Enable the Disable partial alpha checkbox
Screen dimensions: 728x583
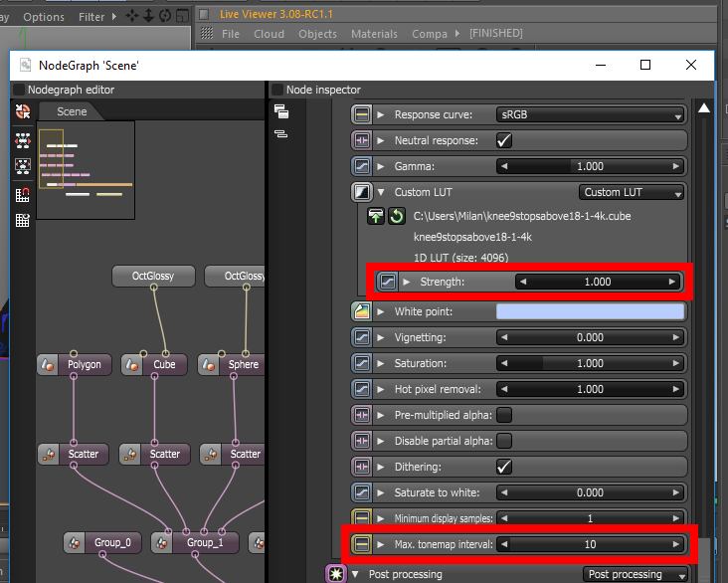(x=504, y=441)
